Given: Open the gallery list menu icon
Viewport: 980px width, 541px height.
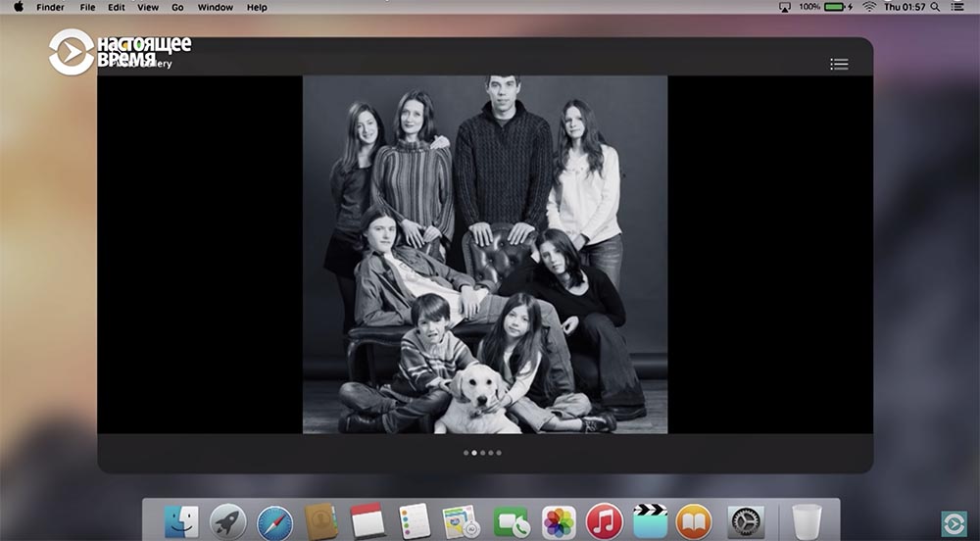Looking at the screenshot, I should point(839,64).
